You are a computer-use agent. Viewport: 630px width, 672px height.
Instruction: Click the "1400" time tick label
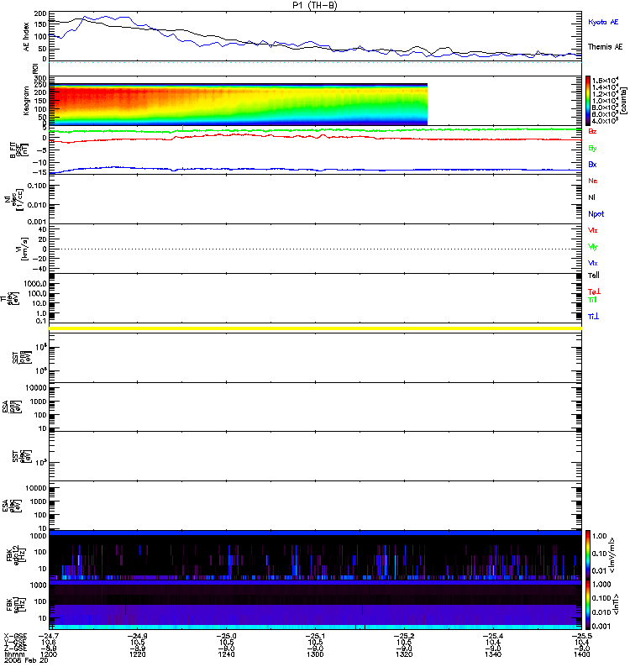point(581,654)
